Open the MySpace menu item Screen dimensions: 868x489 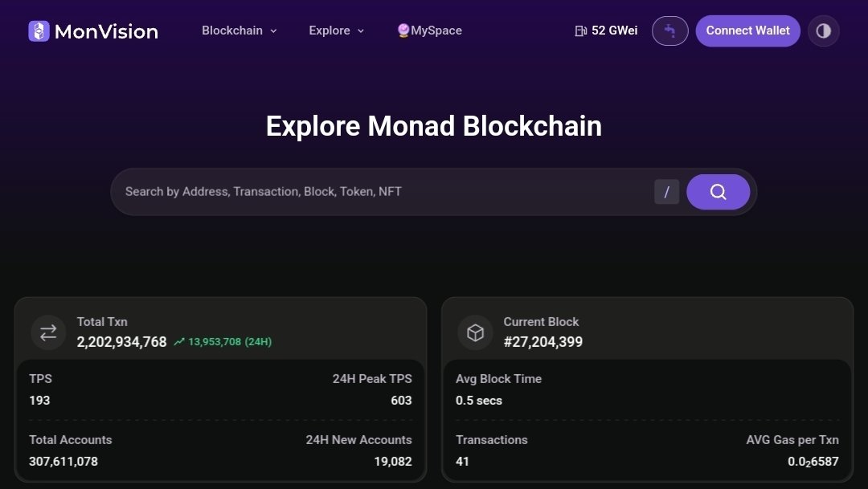pyautogui.click(x=430, y=31)
